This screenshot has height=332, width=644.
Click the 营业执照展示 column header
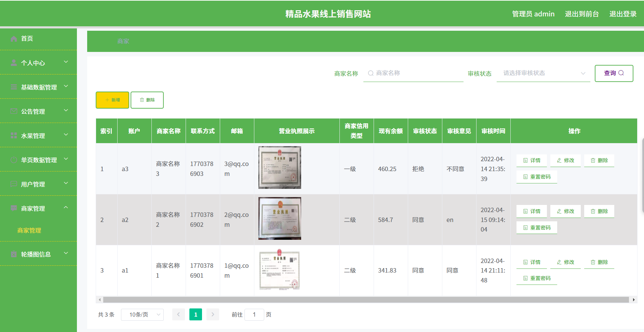(x=297, y=131)
